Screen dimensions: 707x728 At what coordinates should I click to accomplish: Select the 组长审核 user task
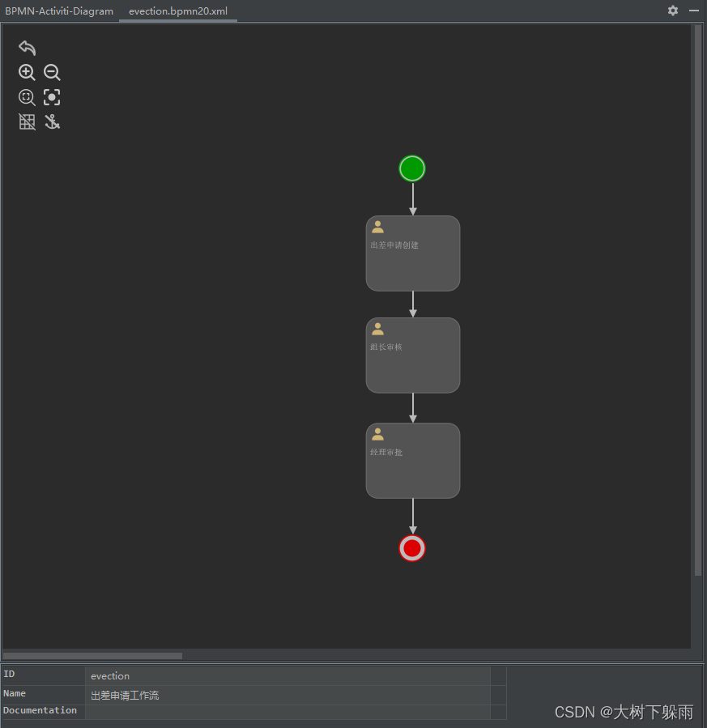(x=413, y=355)
